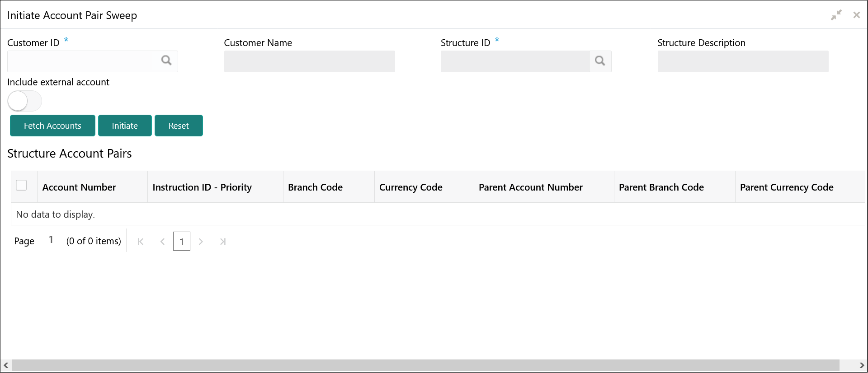
Task: Click the Reset button
Action: point(179,126)
